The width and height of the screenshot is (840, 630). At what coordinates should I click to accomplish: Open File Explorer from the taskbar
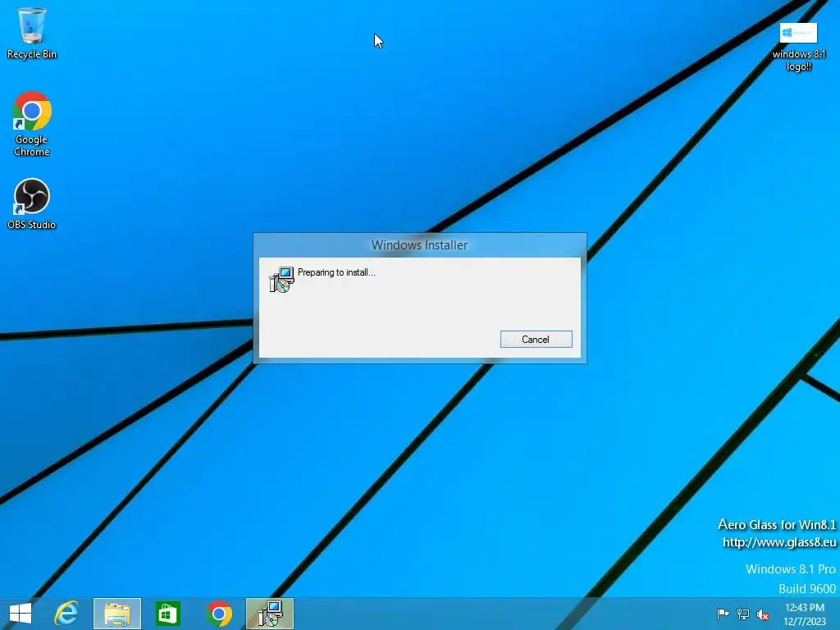(117, 614)
